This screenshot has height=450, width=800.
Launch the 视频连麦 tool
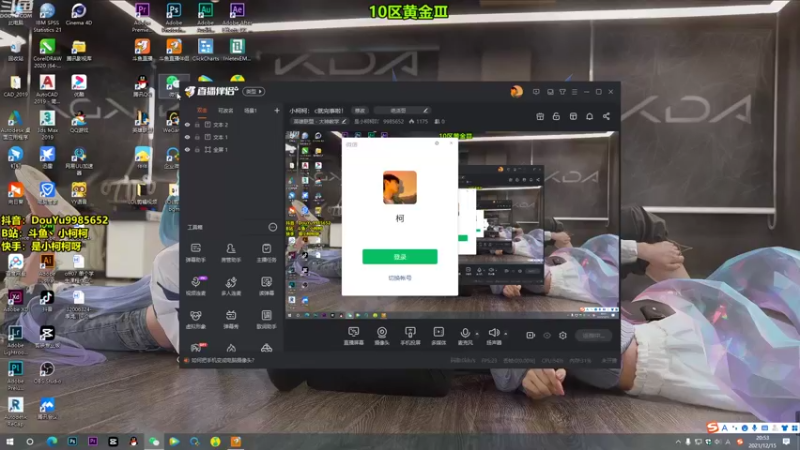coord(195,286)
